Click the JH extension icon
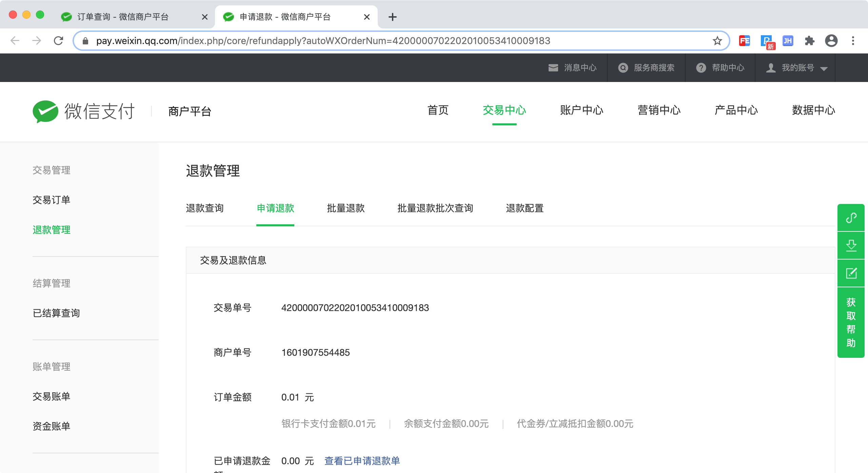868x473 pixels. click(788, 41)
